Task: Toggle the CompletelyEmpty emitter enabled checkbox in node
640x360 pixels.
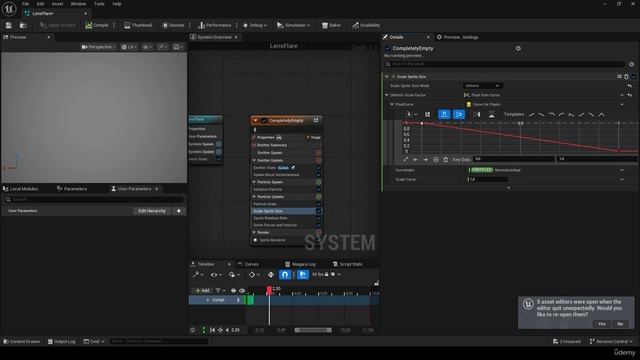Action: (x=264, y=120)
